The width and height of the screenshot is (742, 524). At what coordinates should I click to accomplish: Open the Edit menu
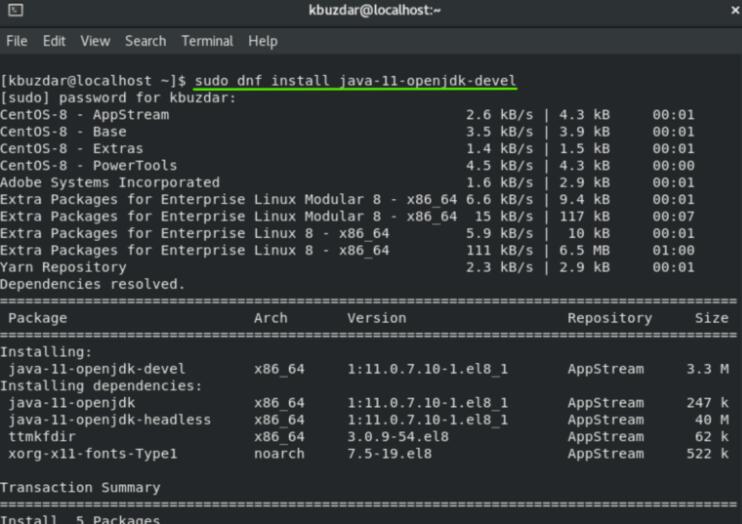(x=54, y=41)
